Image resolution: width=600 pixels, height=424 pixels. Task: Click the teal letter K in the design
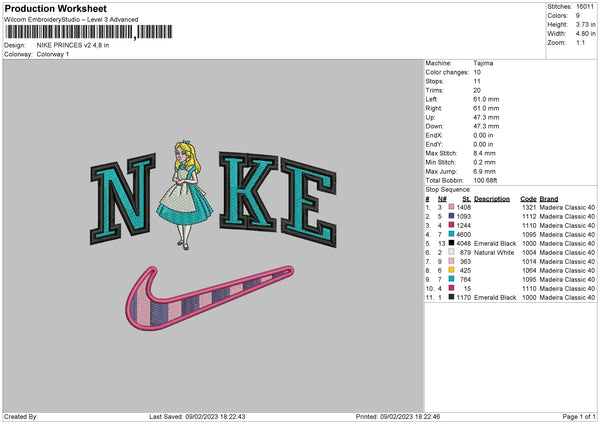(x=248, y=191)
